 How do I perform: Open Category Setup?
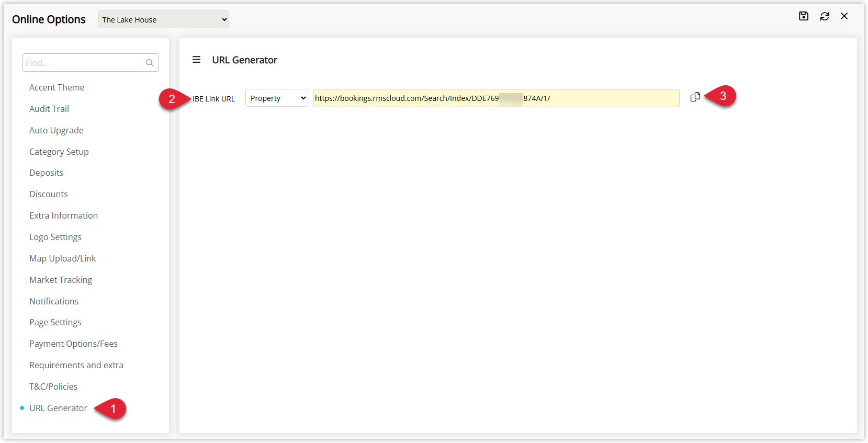coord(59,152)
